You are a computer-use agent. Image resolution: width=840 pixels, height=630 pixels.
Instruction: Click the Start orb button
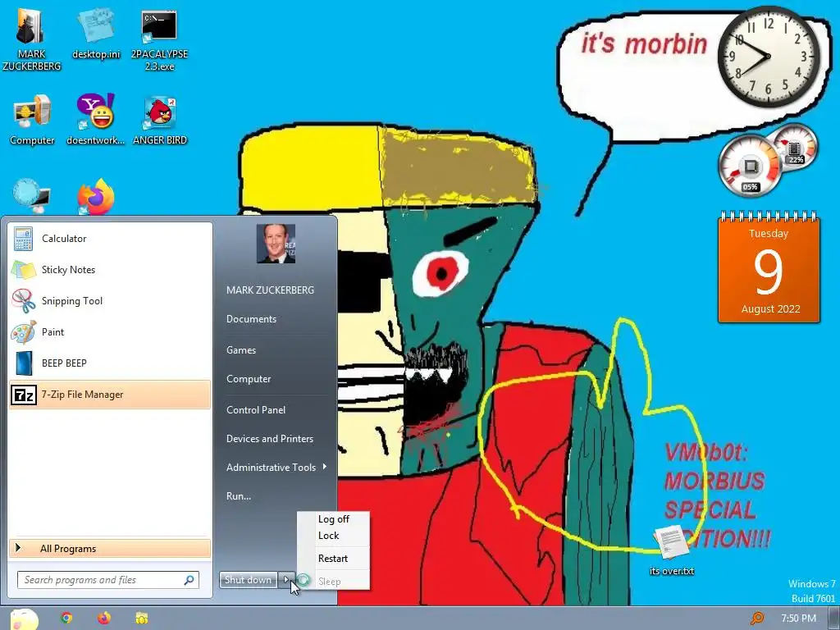[x=24, y=619]
